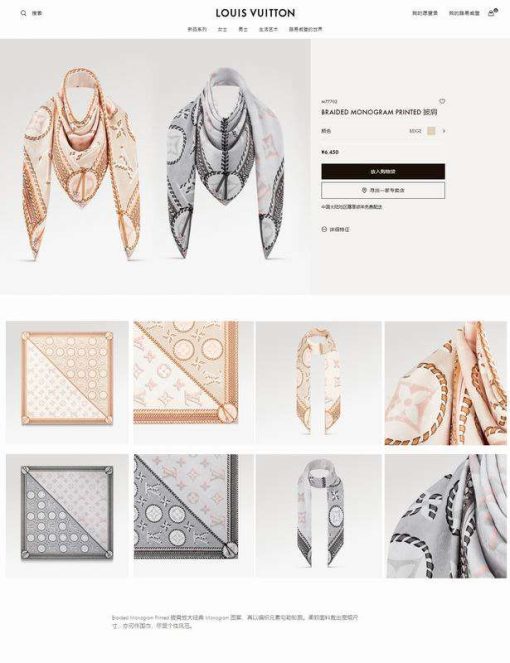Click the black add to cart button
The image size is (510, 663).
tap(383, 171)
